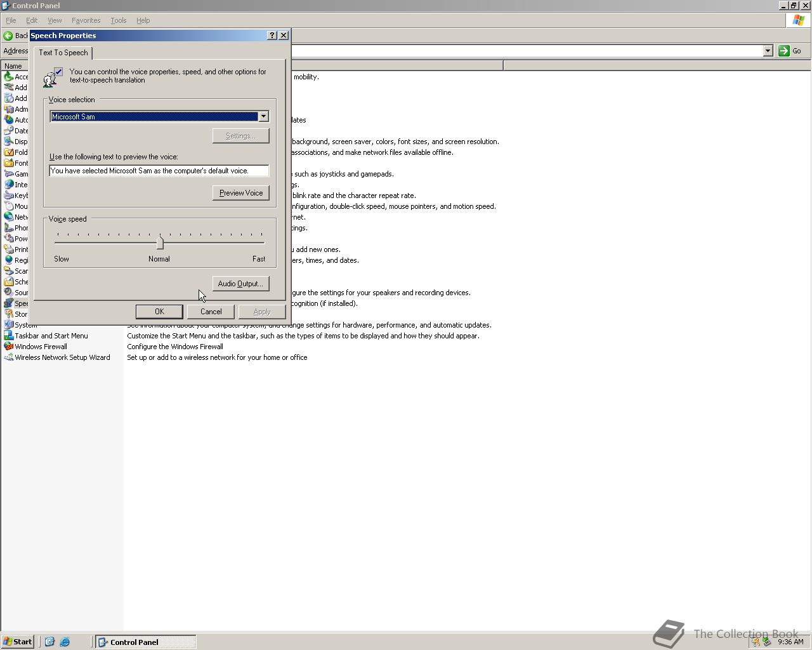Click the Regional and Language Options icon
Viewport: 812px width, 650px height.
9,260
